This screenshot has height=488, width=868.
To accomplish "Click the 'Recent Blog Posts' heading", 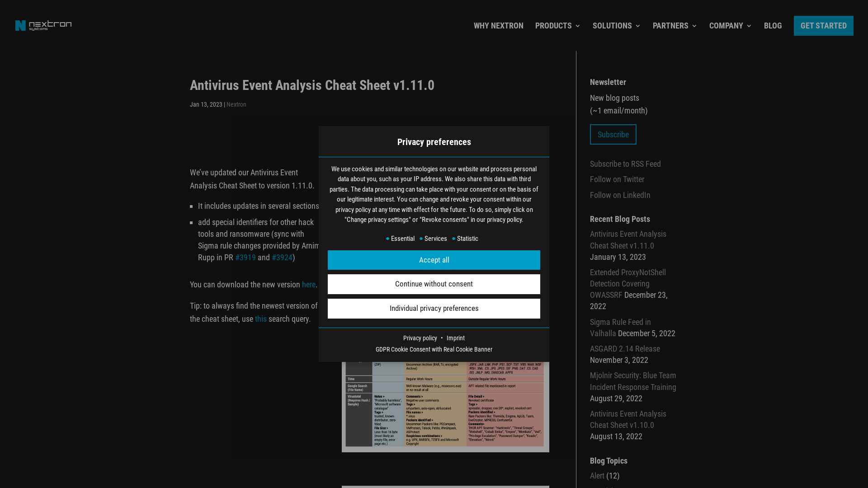I will 619,219.
